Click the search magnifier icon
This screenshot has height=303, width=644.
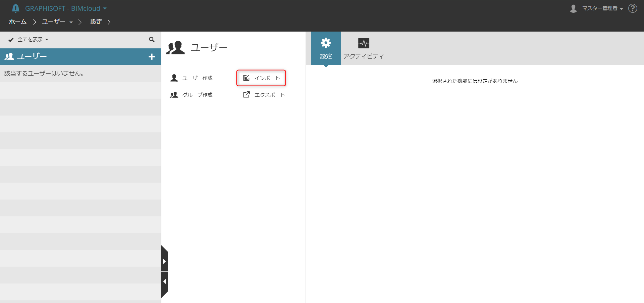pyautogui.click(x=152, y=40)
